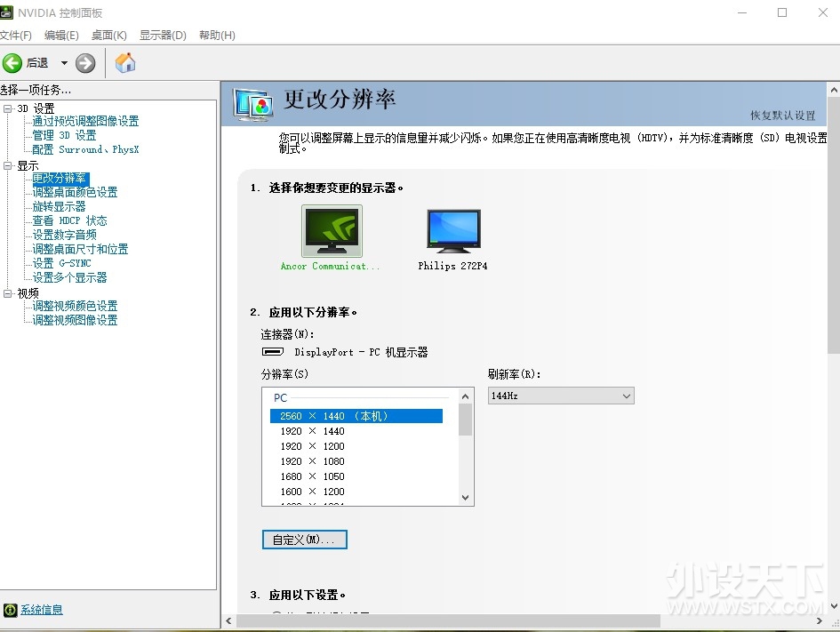The image size is (840, 632).
Task: Click horizontal scrollbar right arrow
Action: [819, 621]
